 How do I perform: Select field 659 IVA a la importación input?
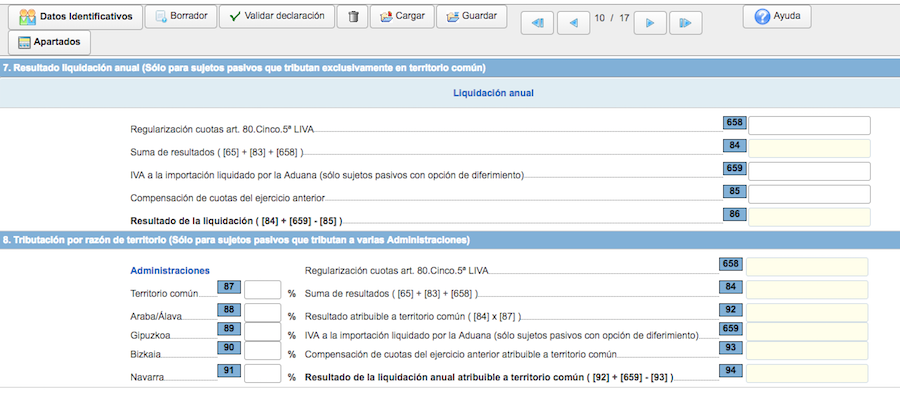pyautogui.click(x=809, y=172)
